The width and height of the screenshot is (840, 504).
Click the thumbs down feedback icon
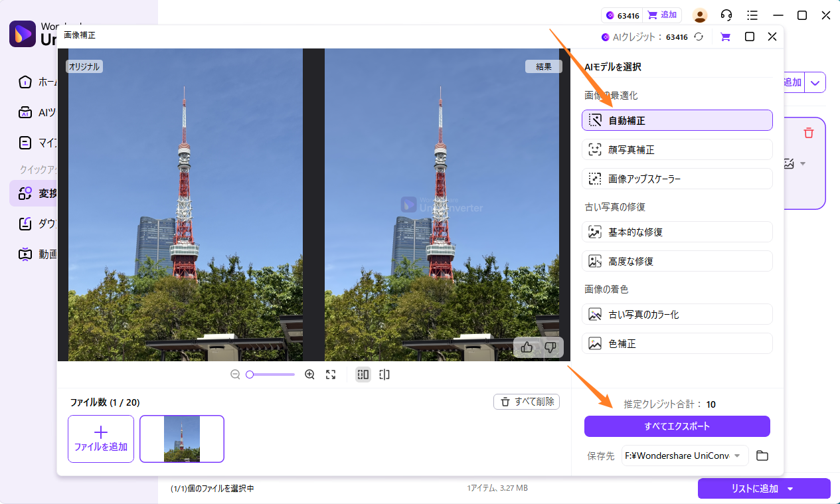click(x=550, y=347)
